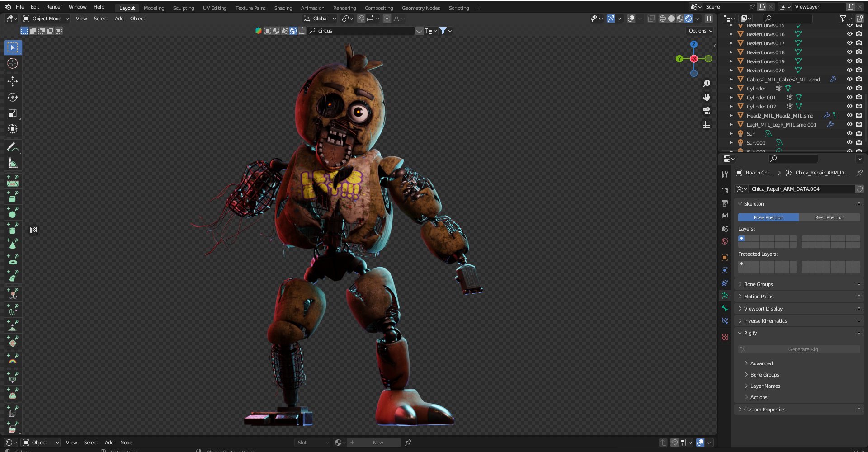The width and height of the screenshot is (868, 452).
Task: Hide BezierCurve.016 in viewport
Action: point(849,34)
